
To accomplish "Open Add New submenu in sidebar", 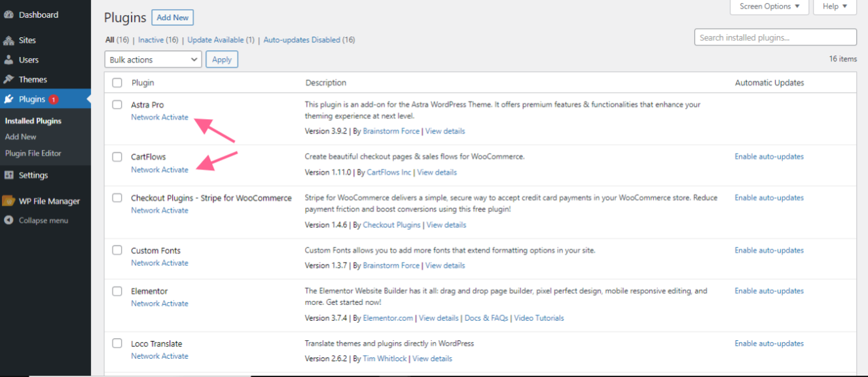I will (21, 137).
